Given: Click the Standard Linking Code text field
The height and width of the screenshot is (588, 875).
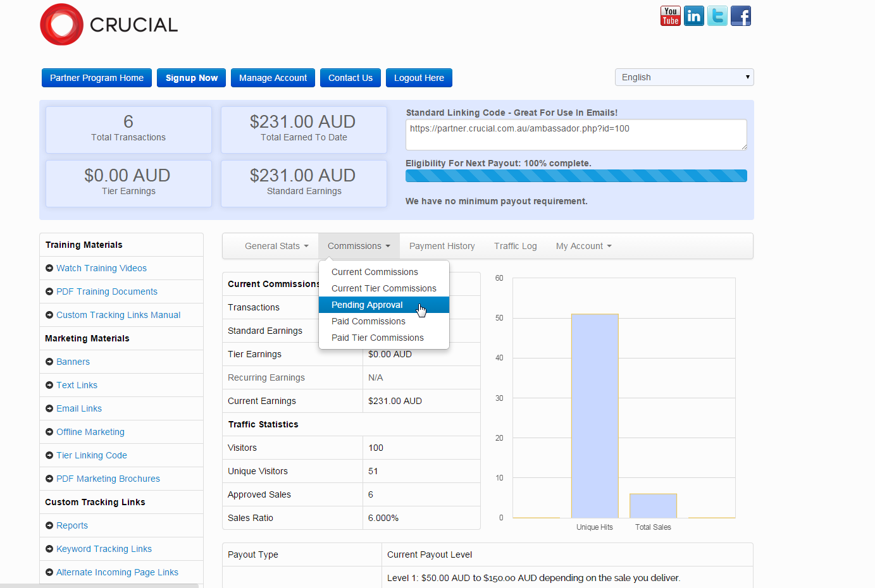Looking at the screenshot, I should pyautogui.click(x=576, y=135).
